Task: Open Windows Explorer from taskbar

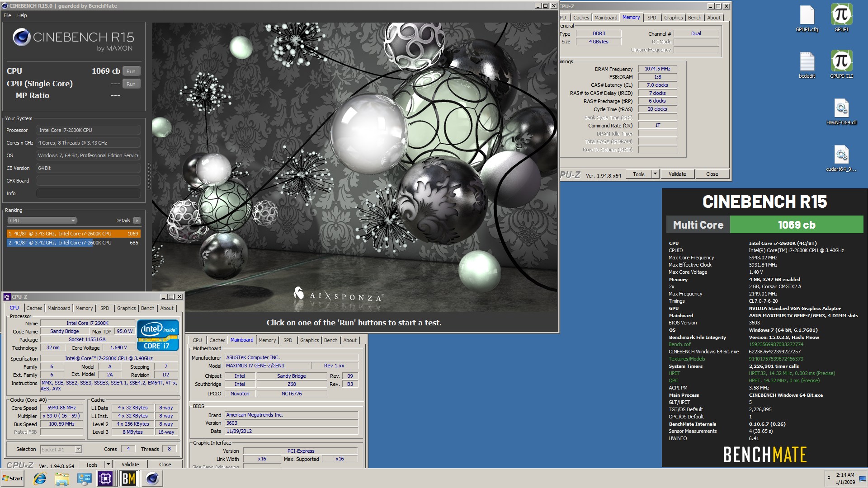Action: [62, 479]
